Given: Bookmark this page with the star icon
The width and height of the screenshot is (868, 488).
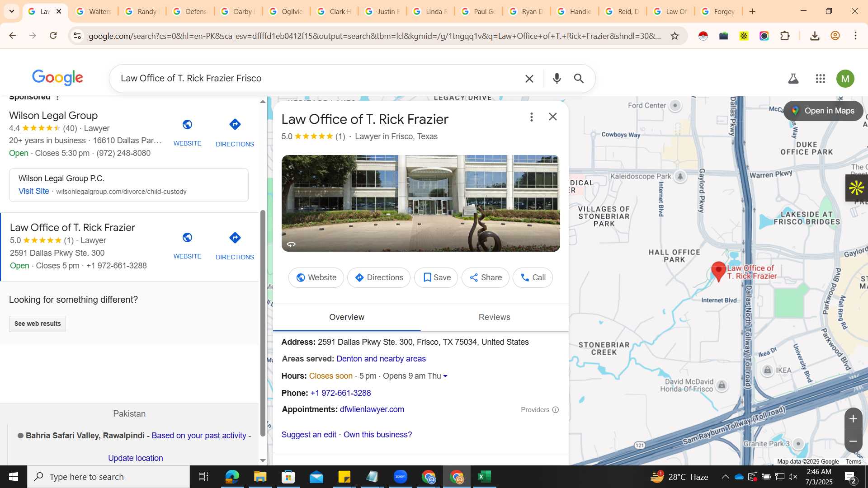Looking at the screenshot, I should (675, 36).
